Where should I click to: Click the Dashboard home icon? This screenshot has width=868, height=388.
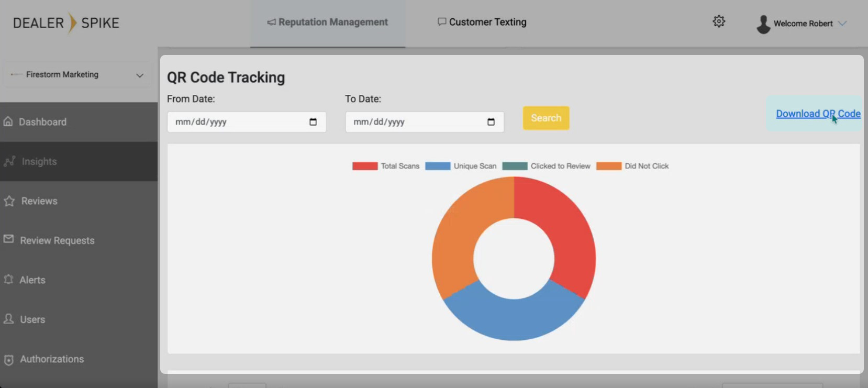8,121
